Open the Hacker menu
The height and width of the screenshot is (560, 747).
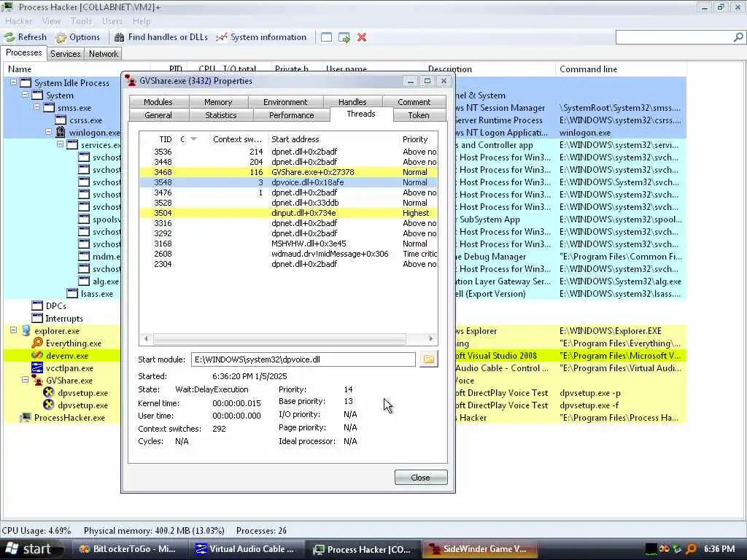click(19, 21)
